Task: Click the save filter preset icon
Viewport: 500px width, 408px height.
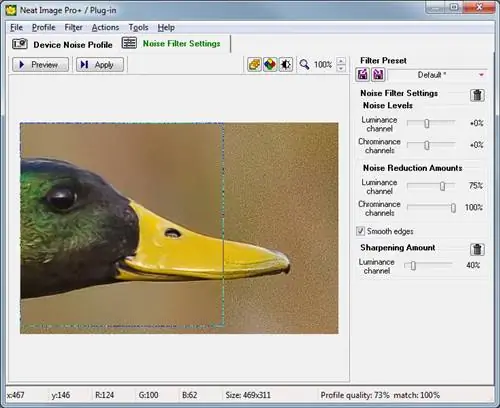Action: click(x=378, y=74)
